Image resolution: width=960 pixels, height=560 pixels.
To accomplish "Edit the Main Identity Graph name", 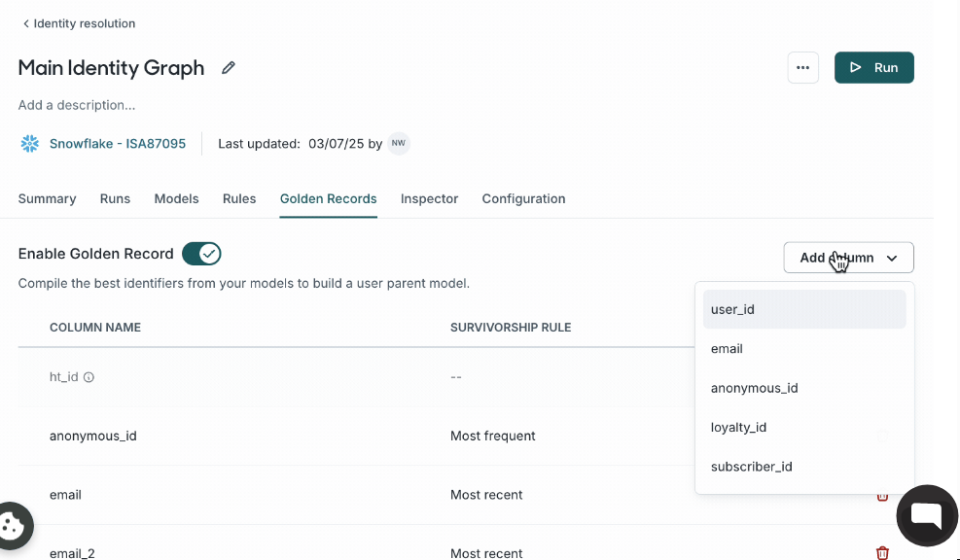I will (x=229, y=67).
